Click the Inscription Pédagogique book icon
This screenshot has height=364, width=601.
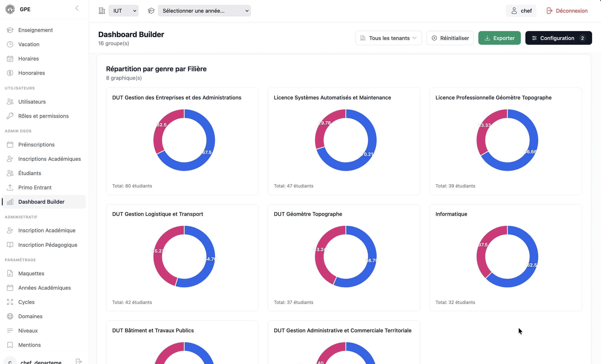10,245
